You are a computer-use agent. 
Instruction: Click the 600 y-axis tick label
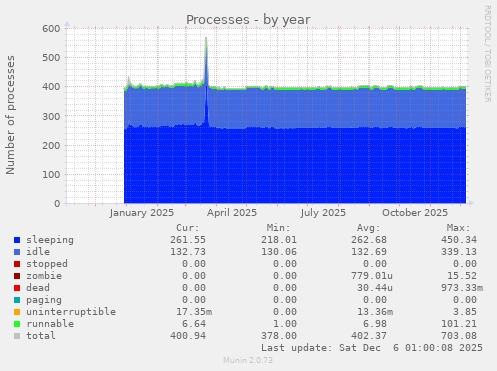[51, 29]
